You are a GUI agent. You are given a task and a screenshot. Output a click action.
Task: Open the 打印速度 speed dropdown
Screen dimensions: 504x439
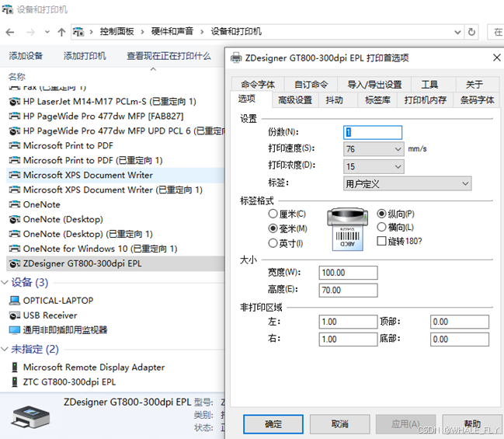374,149
